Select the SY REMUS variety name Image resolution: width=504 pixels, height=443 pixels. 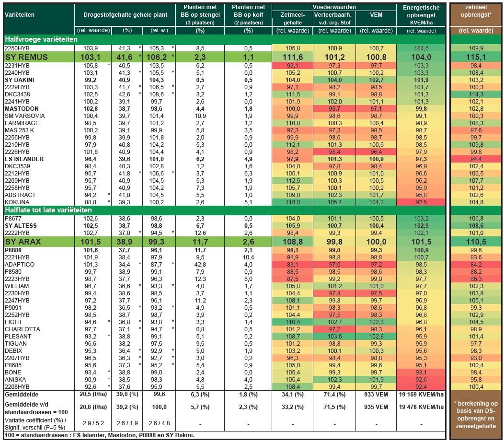point(26,57)
